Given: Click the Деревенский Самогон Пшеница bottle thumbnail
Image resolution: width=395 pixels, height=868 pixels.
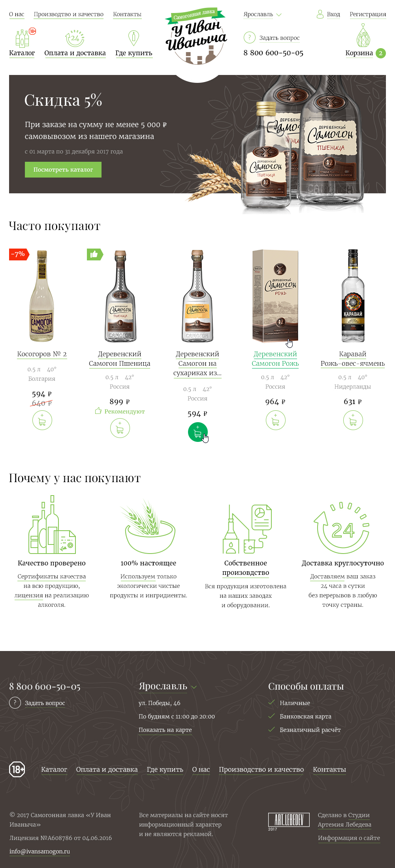Looking at the screenshot, I should [x=120, y=296].
